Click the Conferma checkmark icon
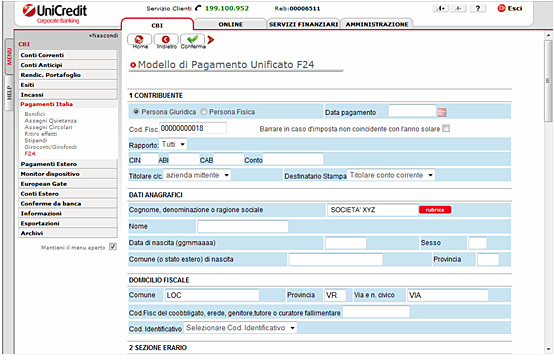The height and width of the screenshot is (360, 554). 193,40
